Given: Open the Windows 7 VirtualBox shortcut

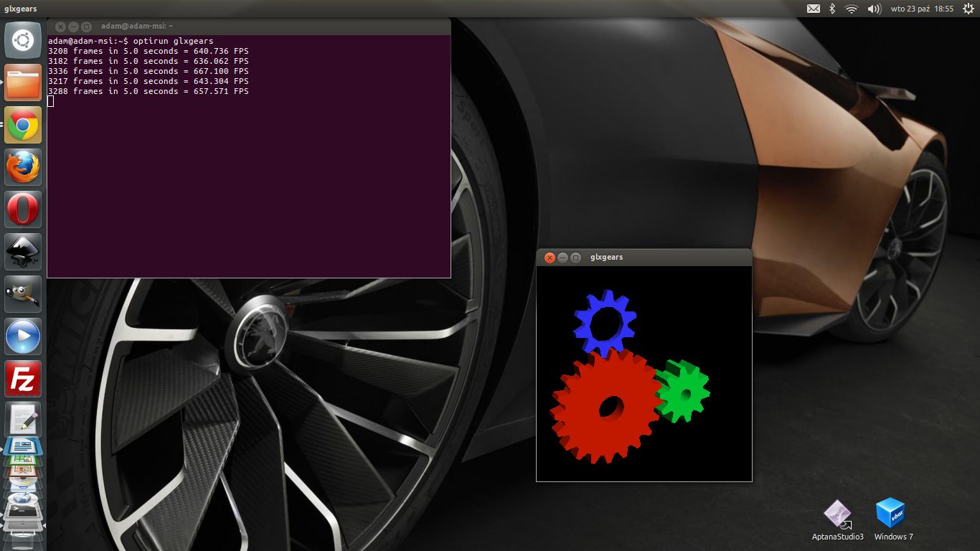Looking at the screenshot, I should (x=893, y=519).
